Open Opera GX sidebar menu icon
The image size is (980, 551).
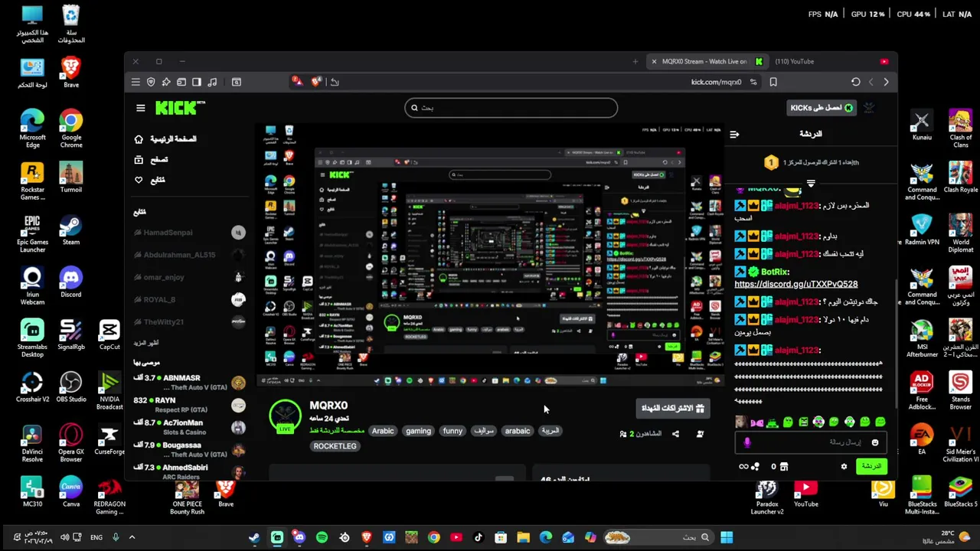(x=136, y=82)
